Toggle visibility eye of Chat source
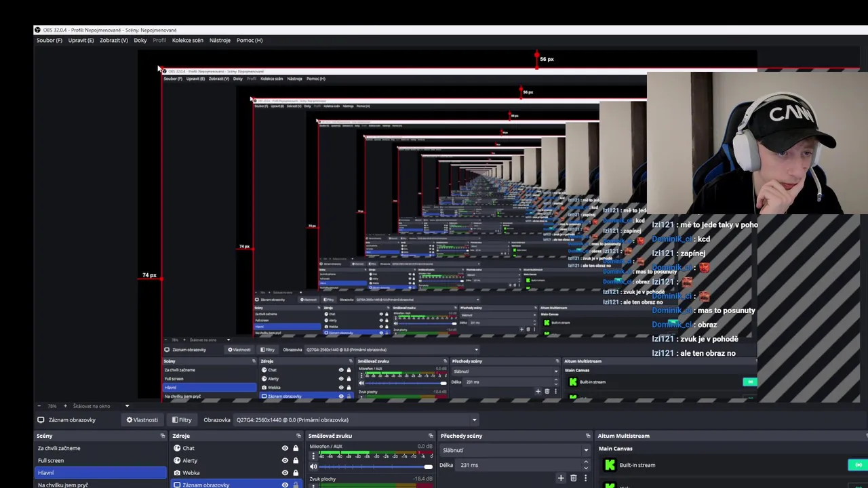Image resolution: width=868 pixels, height=488 pixels. (285, 448)
